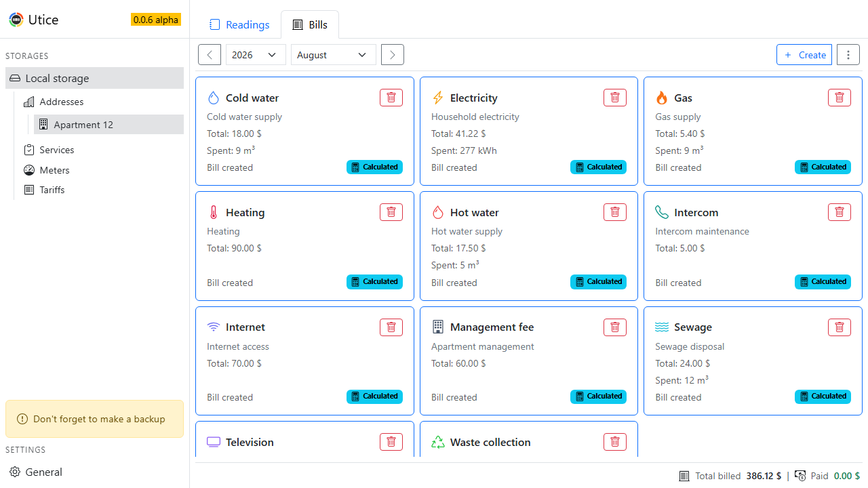The height and width of the screenshot is (488, 868).
Task: Click the backup reminder notice
Action: point(94,419)
